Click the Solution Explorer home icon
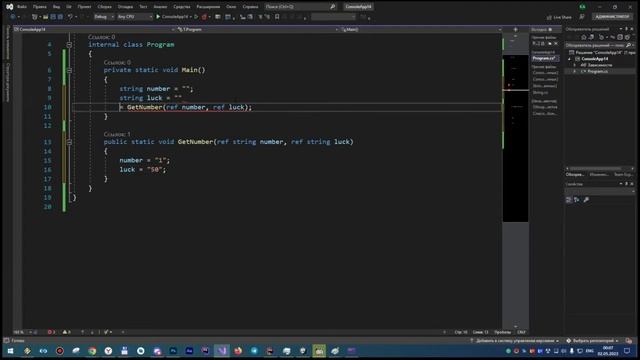This screenshot has width=640, height=360. (x=583, y=37)
